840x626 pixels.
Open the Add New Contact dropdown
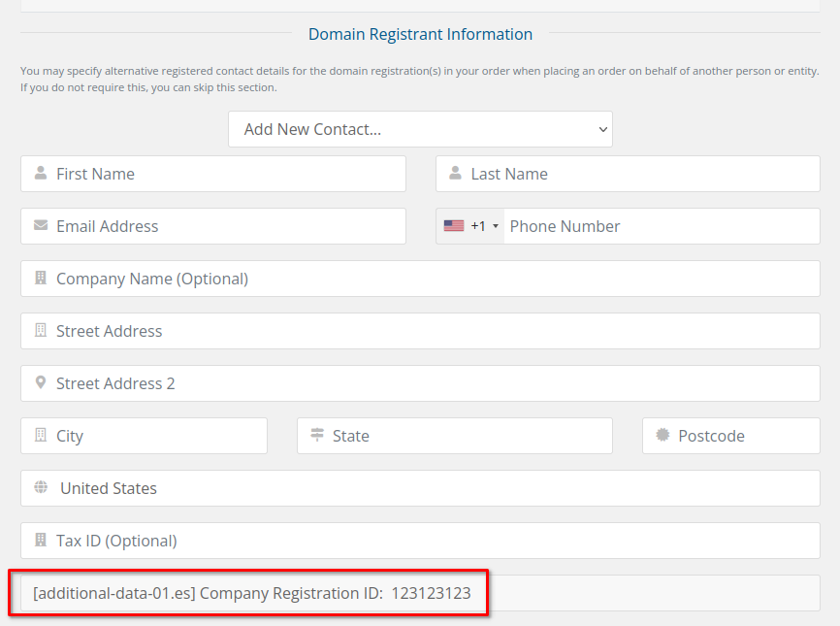coord(420,129)
